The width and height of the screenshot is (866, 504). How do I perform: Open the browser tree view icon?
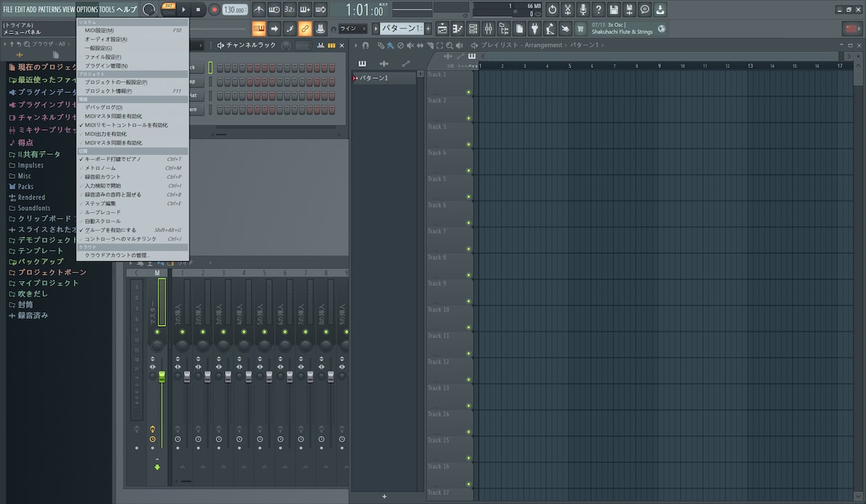(x=505, y=28)
